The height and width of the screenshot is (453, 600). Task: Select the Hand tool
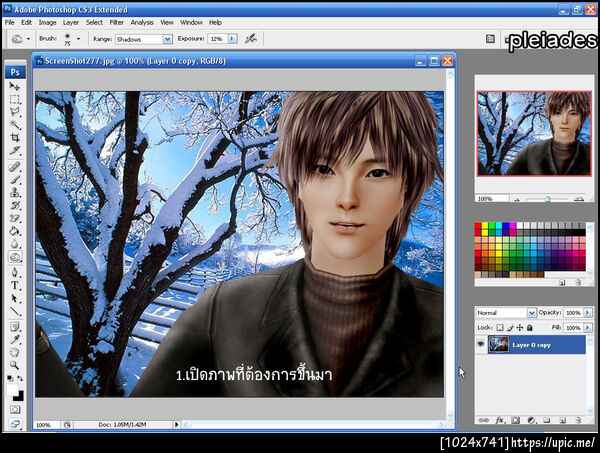click(x=15, y=352)
